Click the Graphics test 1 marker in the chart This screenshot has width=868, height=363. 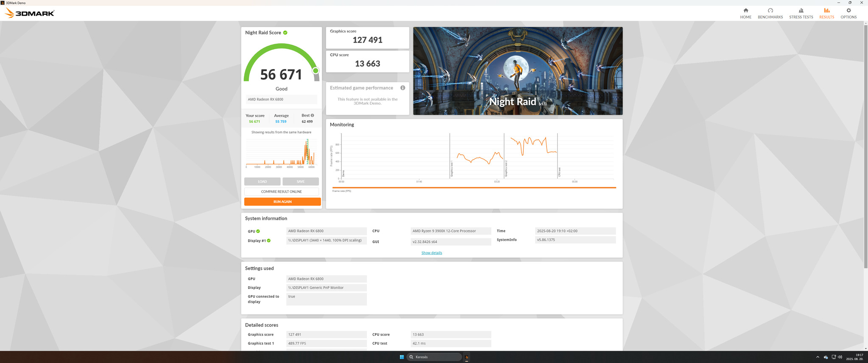pos(452,169)
